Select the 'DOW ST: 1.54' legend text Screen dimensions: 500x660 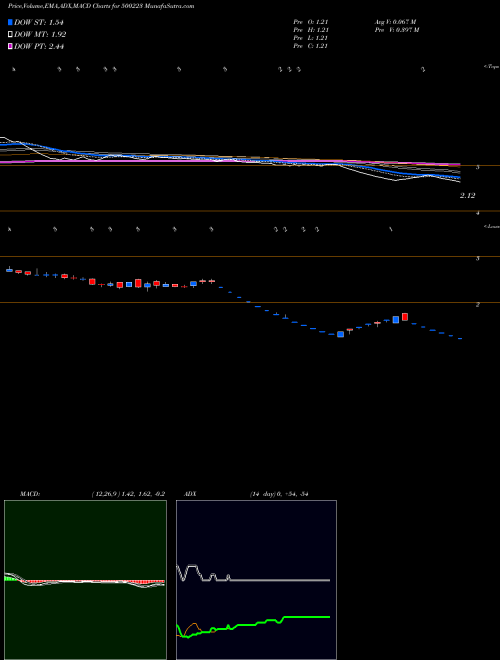[39, 22]
